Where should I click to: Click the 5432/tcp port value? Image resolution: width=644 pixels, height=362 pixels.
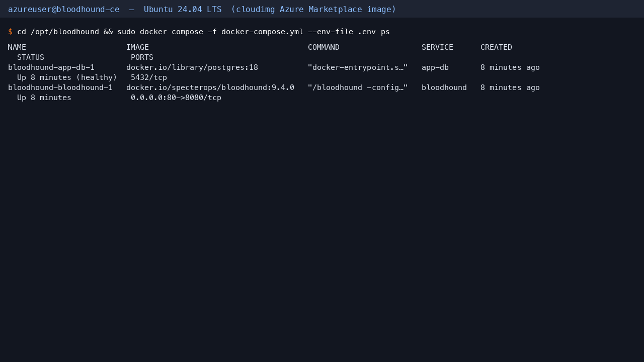click(x=149, y=77)
